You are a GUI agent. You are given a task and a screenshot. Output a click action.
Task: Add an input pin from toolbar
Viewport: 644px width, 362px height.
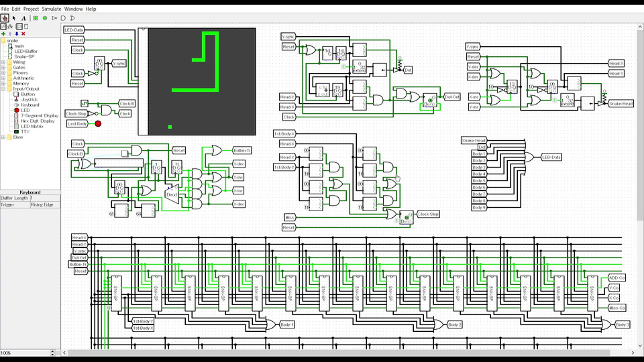click(x=36, y=18)
